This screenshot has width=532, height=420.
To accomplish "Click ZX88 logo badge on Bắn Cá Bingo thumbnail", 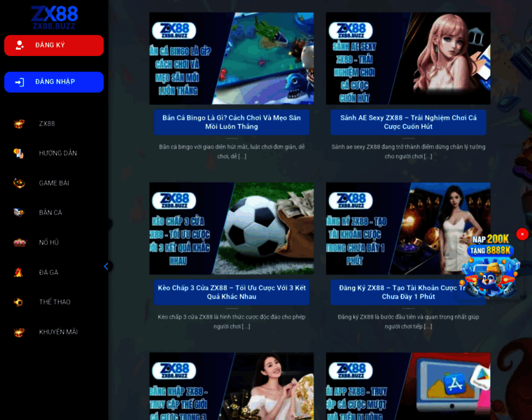I will click(x=174, y=31).
